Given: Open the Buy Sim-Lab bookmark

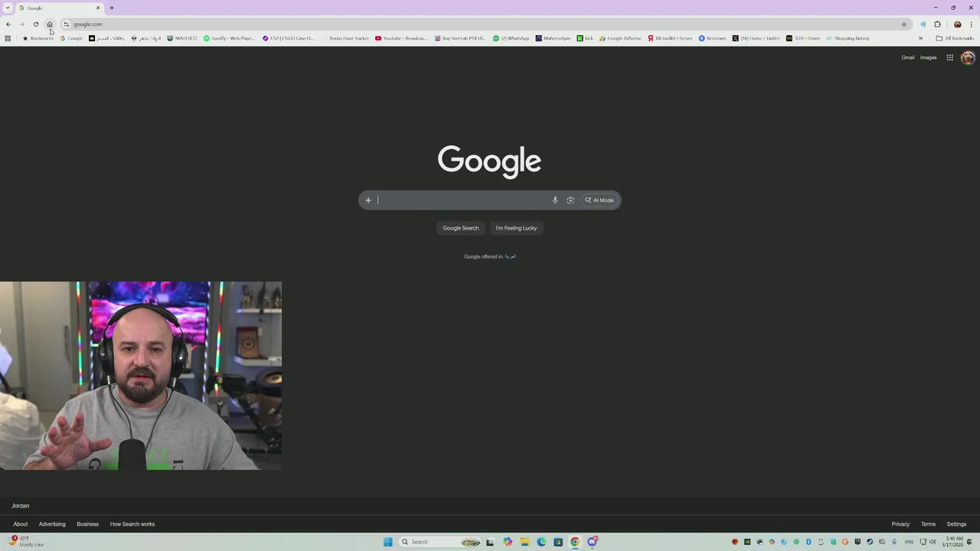Looking at the screenshot, I should [460, 38].
